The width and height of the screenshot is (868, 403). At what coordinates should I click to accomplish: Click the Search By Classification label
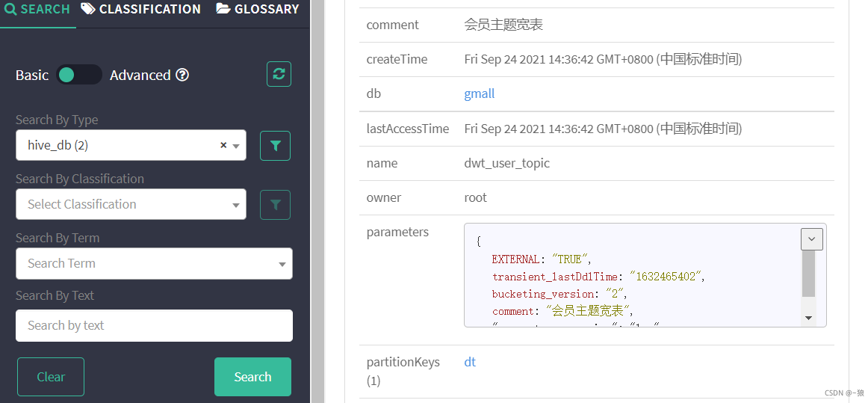80,179
